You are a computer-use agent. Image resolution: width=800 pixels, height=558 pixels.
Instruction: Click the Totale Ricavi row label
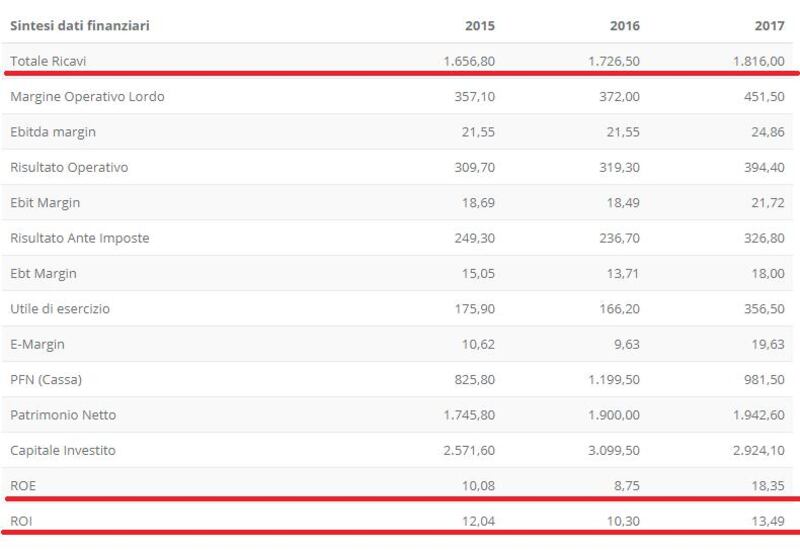[48, 61]
